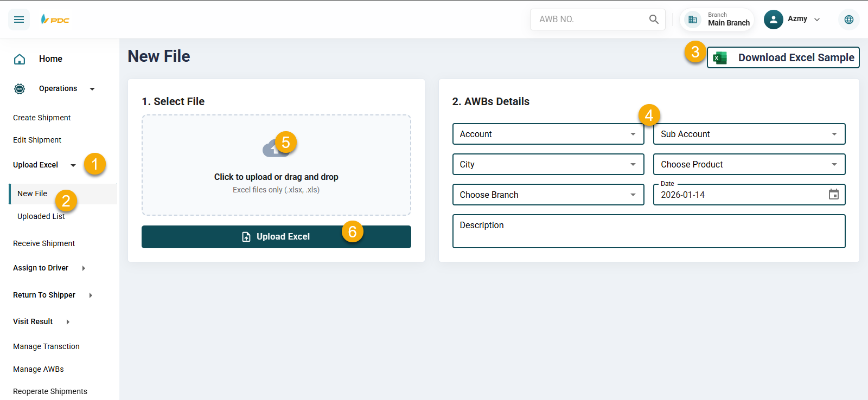
Task: Click the PDC logo
Action: click(x=55, y=20)
